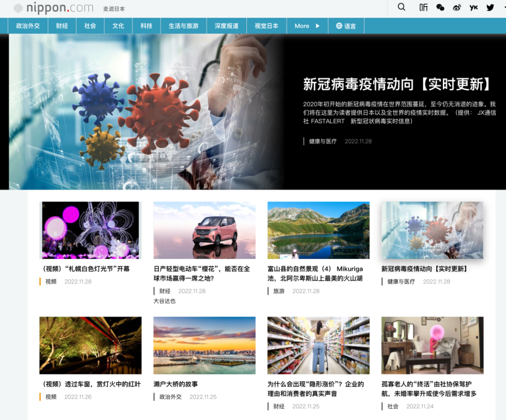Click date 2022.11.26 under 红叶 video
Image resolution: width=506 pixels, height=420 pixels.
point(78,397)
